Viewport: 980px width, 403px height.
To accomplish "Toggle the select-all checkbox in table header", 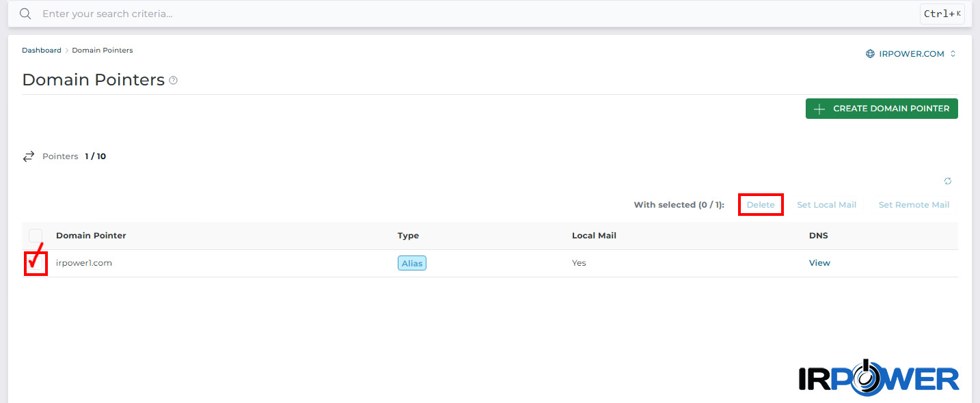I will click(36, 236).
